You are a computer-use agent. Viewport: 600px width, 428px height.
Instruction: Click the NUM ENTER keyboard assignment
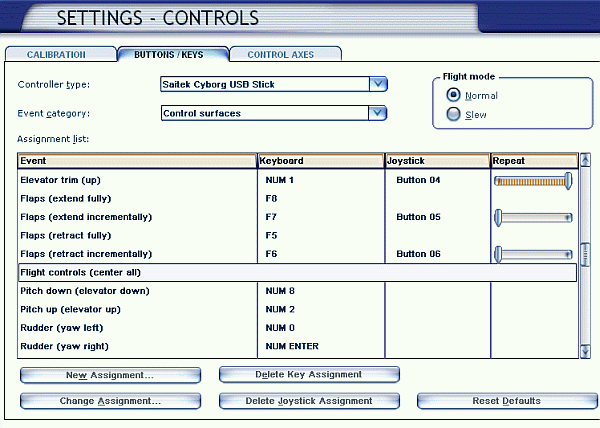(292, 346)
